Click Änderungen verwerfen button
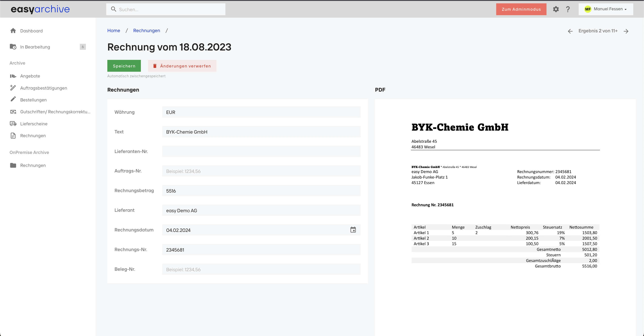This screenshot has height=336, width=644. (x=182, y=66)
